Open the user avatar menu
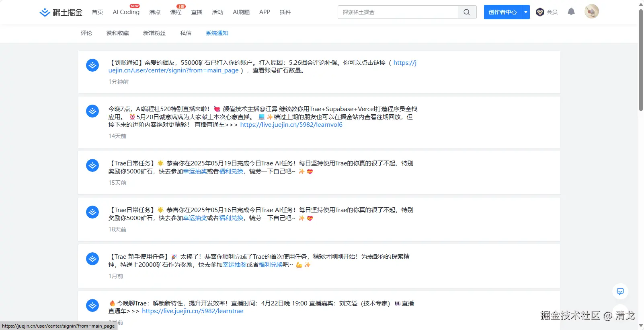This screenshot has width=644, height=330. click(591, 12)
